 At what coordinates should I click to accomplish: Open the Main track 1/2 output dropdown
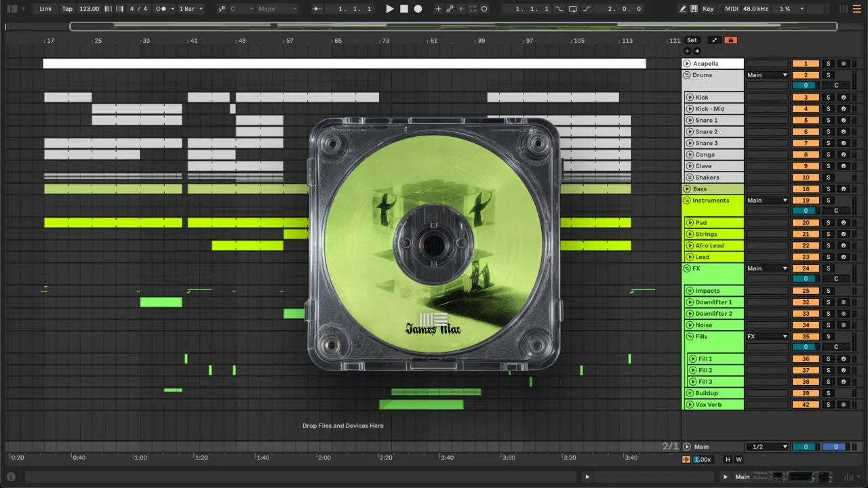point(767,447)
